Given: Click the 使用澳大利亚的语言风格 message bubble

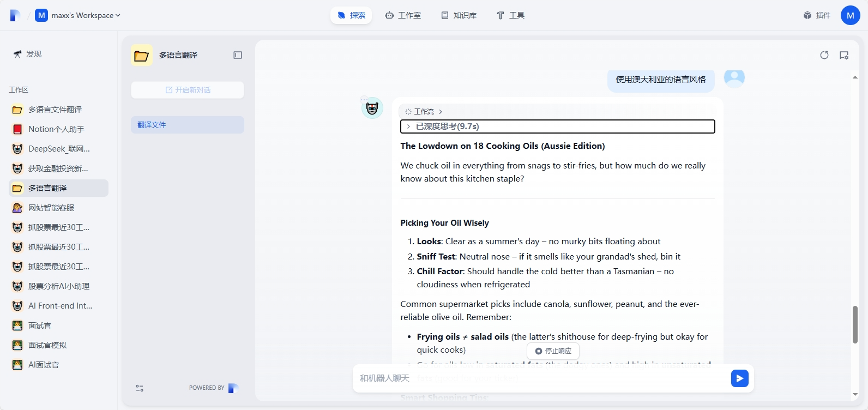Looking at the screenshot, I should tap(661, 80).
